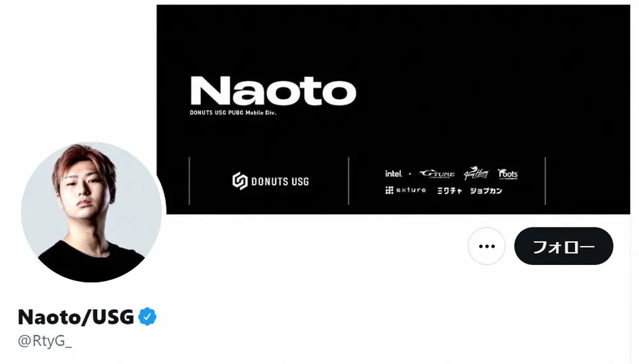
Task: Click the intel sponsor logo
Action: [393, 174]
